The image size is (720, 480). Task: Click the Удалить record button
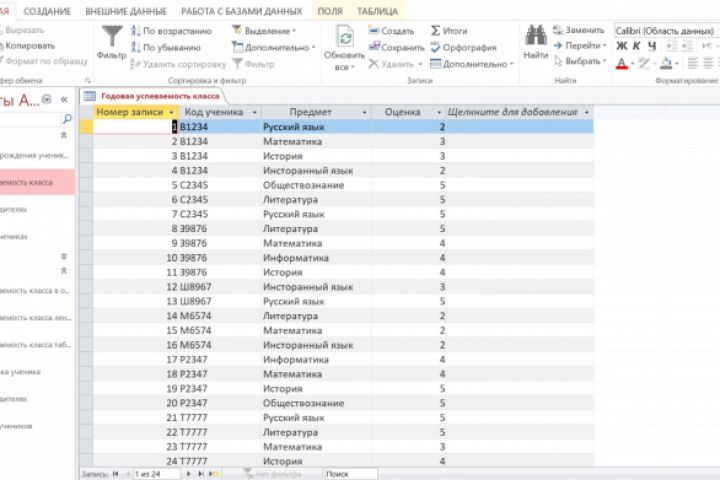[395, 64]
